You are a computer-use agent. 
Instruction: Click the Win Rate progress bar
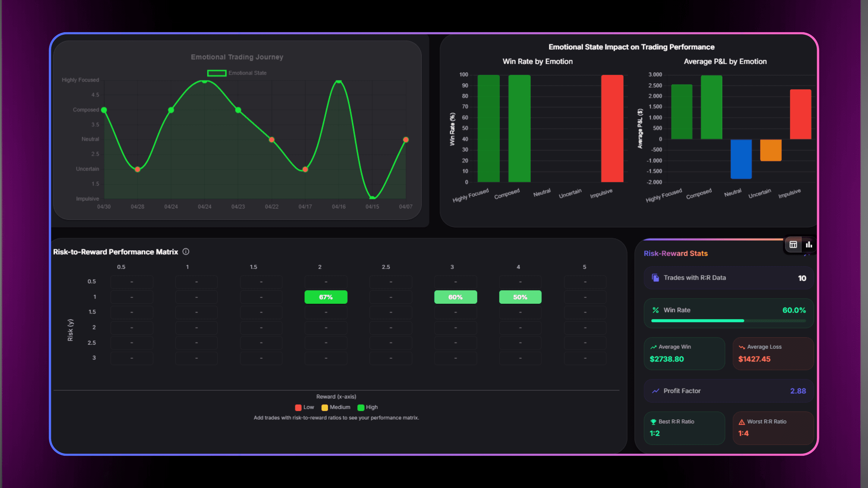[x=728, y=321]
